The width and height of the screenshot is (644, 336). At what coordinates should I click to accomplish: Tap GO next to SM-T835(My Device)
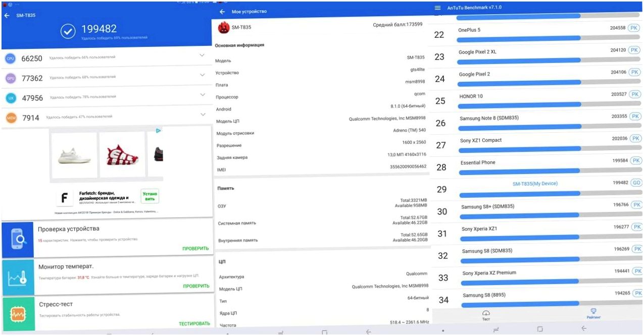[x=636, y=183]
